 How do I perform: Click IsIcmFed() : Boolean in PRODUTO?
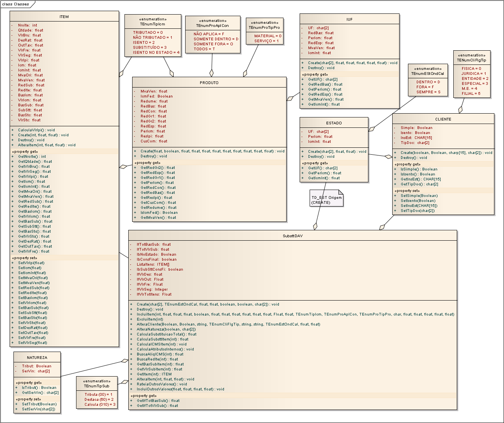159,213
